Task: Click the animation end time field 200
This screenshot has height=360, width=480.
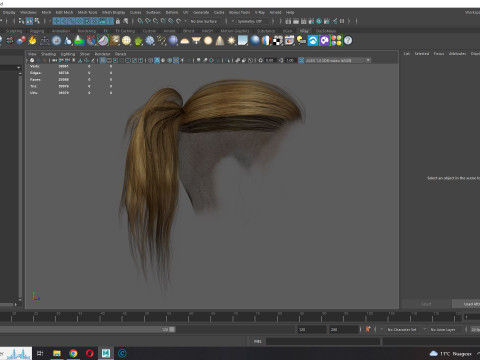Action: [x=343, y=329]
